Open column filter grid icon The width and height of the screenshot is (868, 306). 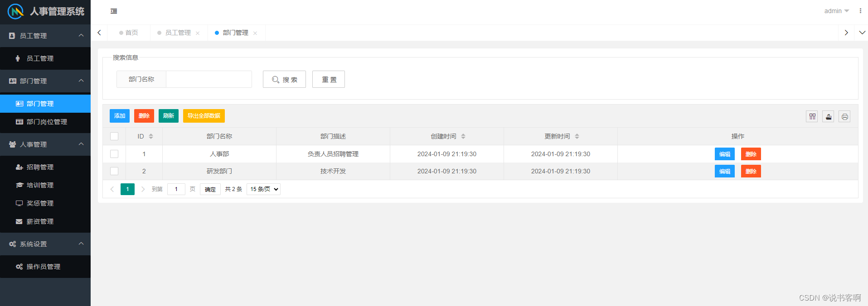812,117
